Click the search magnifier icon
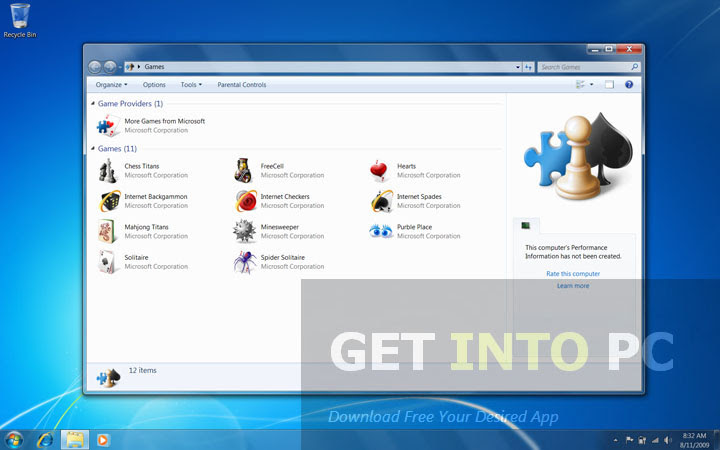This screenshot has width=720, height=450. coord(635,67)
